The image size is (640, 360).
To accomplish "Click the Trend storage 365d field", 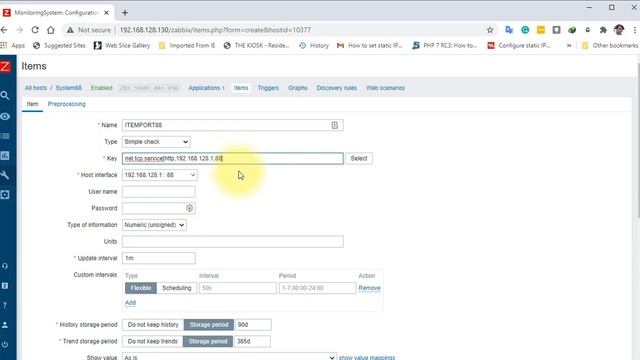I will coord(252,341).
